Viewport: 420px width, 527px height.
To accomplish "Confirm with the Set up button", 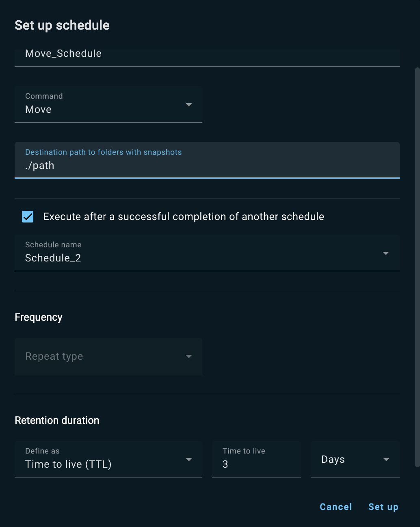I will tap(383, 507).
